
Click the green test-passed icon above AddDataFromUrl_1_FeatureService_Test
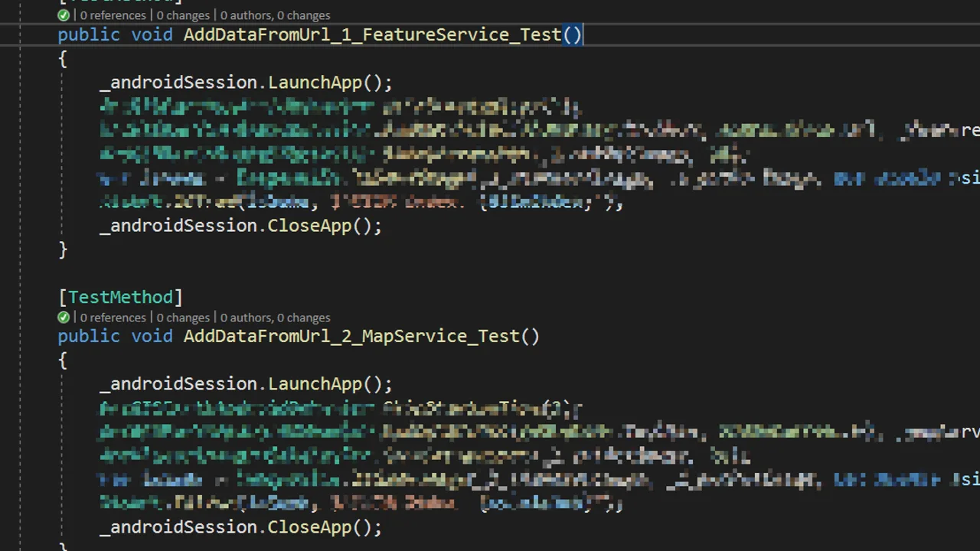64,15
